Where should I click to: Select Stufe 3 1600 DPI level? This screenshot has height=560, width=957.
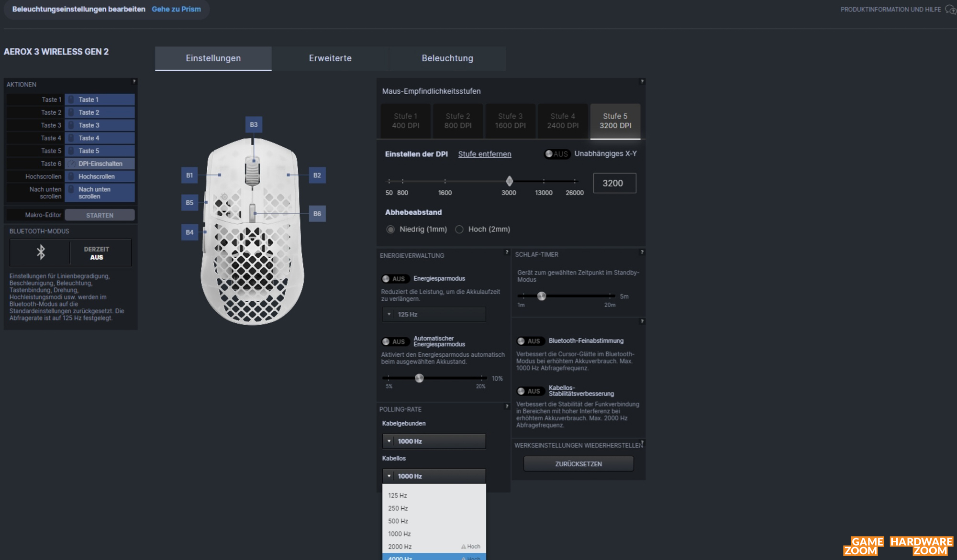click(x=511, y=121)
